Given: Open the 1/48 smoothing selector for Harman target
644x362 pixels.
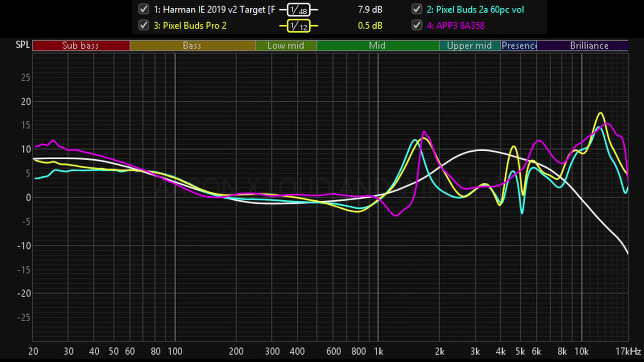Looking at the screenshot, I should 298,10.
